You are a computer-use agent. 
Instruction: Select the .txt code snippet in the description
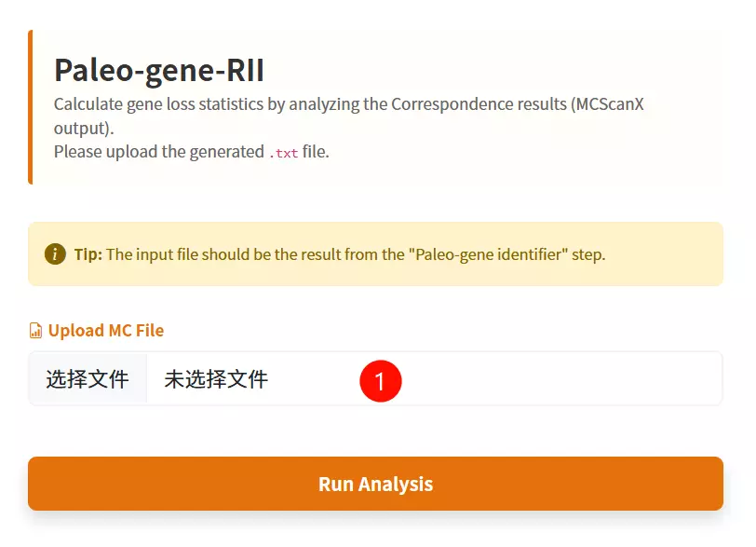click(x=285, y=153)
